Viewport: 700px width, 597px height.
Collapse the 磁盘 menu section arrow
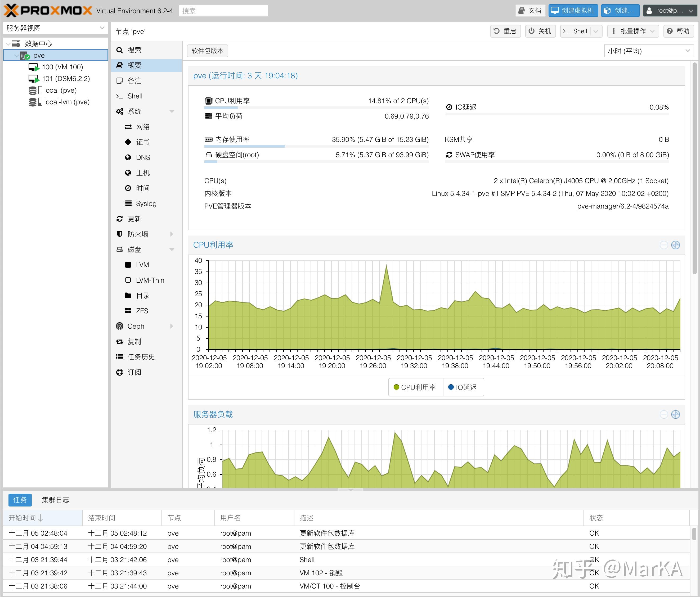pos(172,250)
